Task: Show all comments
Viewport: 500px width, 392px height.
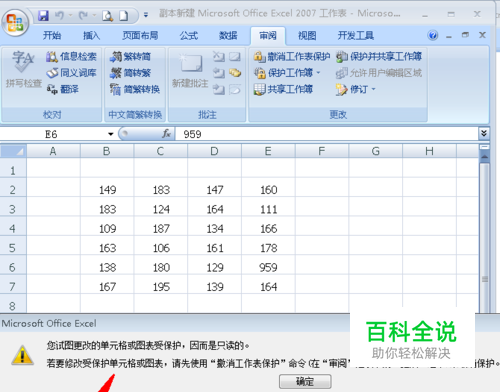Action: click(235, 73)
